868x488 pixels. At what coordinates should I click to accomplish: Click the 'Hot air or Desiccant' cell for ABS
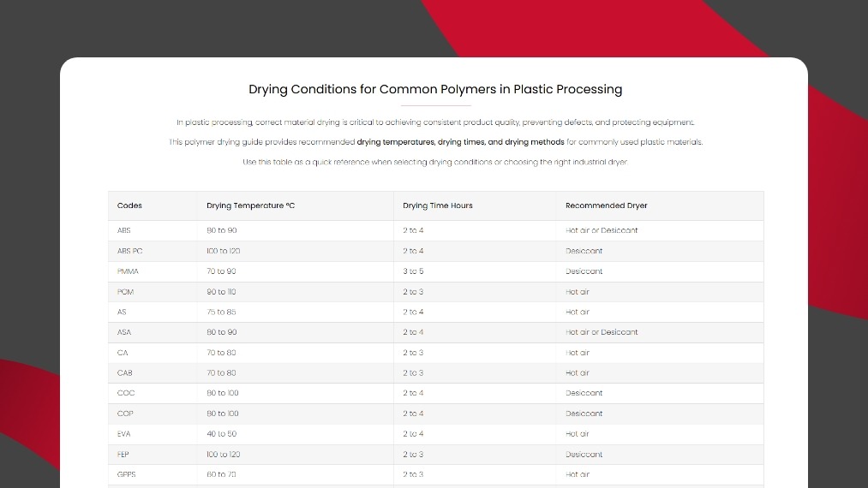point(602,230)
